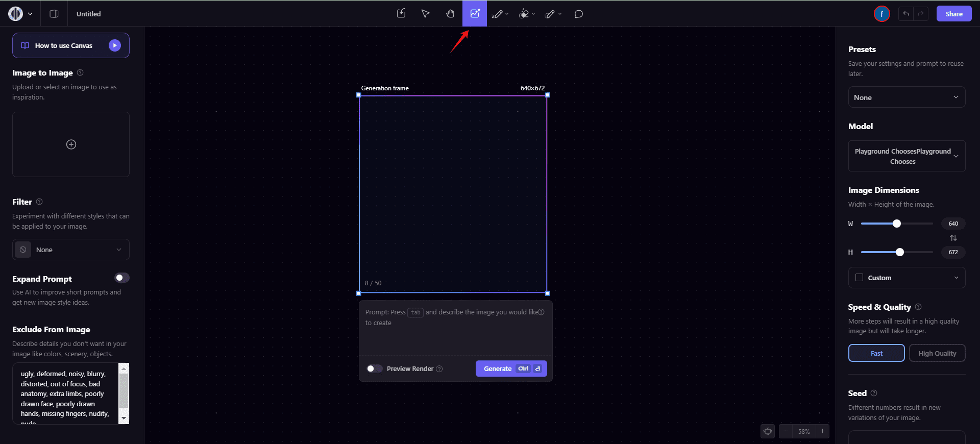This screenshot has height=444, width=980.
Task: Expand the Model selection dropdown
Action: tap(906, 156)
